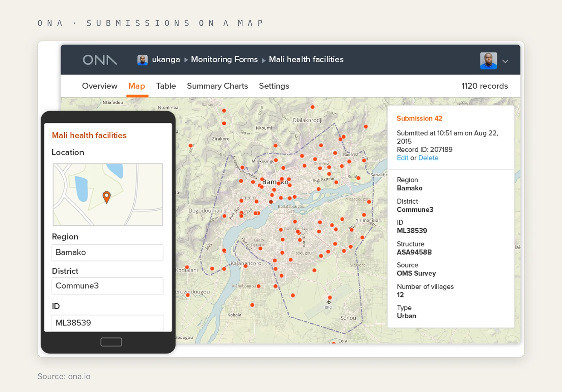The width and height of the screenshot is (562, 392).
Task: Click the Dialakorodji label on map
Action: [x=308, y=120]
